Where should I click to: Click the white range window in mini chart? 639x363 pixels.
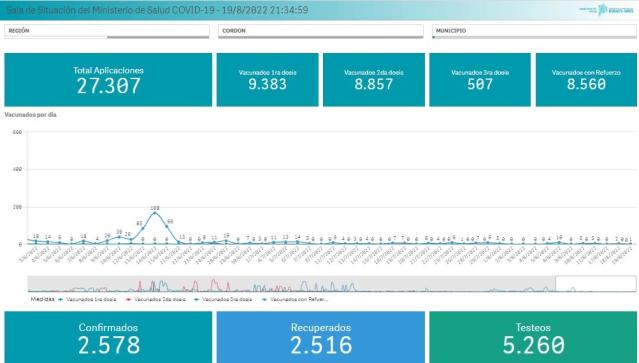coord(595,284)
